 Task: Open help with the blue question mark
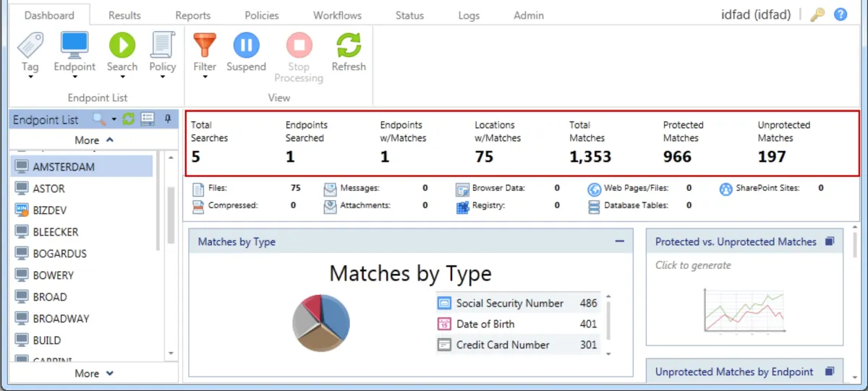[x=841, y=14]
